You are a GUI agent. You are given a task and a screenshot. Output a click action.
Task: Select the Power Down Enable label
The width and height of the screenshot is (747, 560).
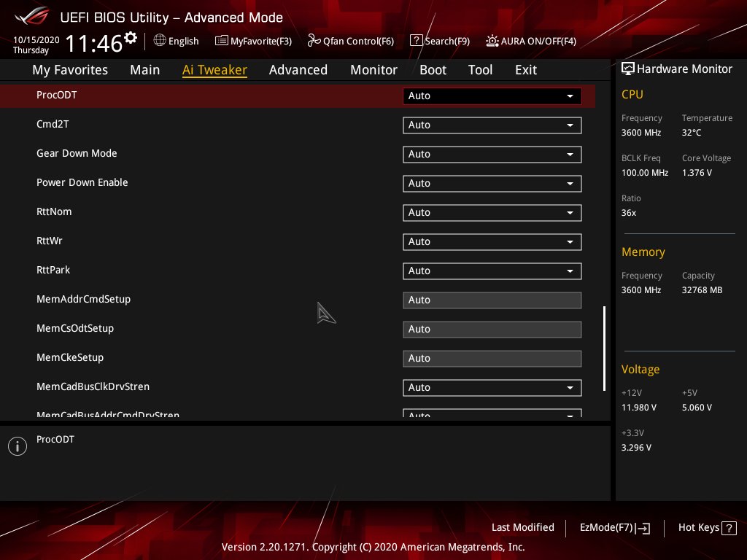[82, 182]
